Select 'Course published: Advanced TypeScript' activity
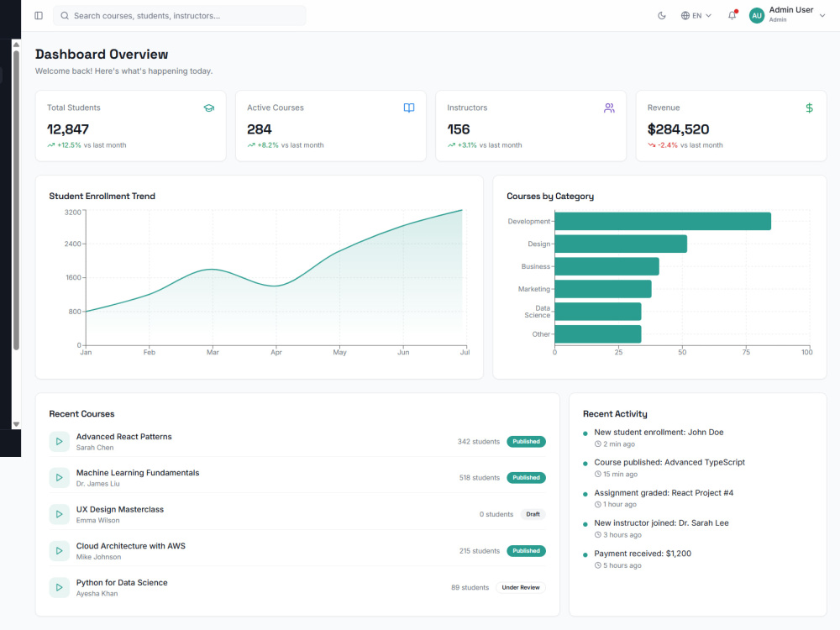Screen dimensions: 840x630 [669, 462]
